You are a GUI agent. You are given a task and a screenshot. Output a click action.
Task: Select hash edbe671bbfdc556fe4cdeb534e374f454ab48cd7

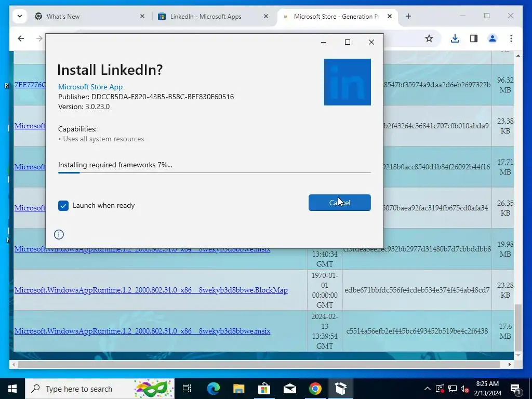click(x=417, y=290)
